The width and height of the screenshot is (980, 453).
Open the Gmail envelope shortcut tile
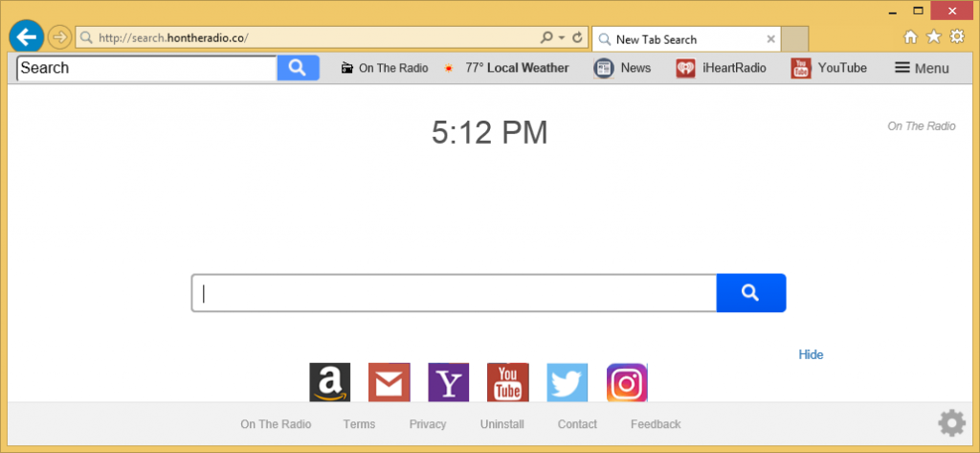pos(390,382)
